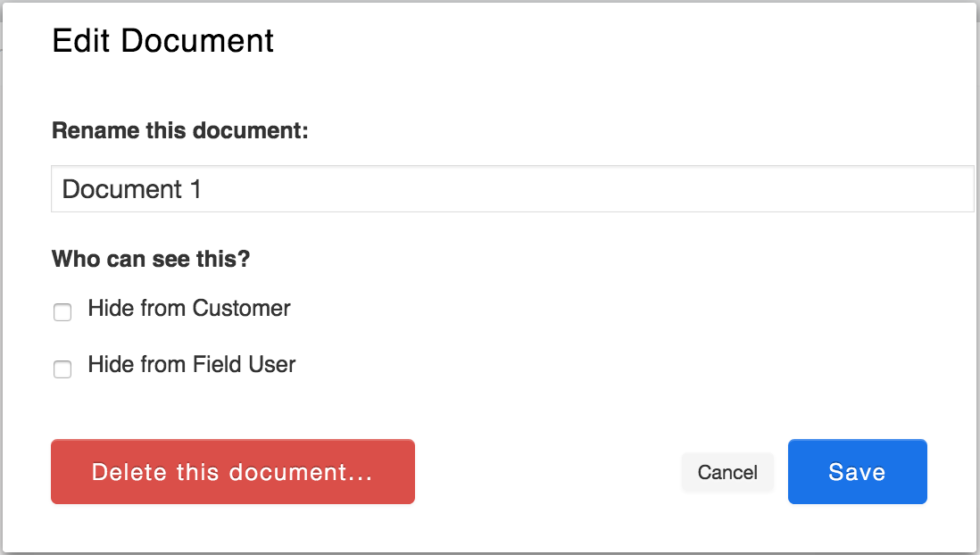Viewport: 980px width, 555px height.
Task: Click the document name input field
Action: (x=511, y=189)
